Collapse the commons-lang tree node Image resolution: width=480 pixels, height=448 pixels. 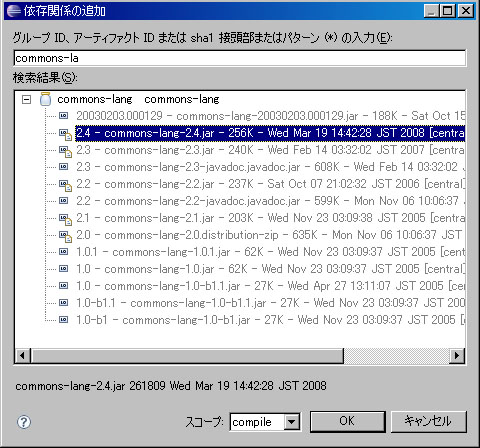[x=26, y=99]
